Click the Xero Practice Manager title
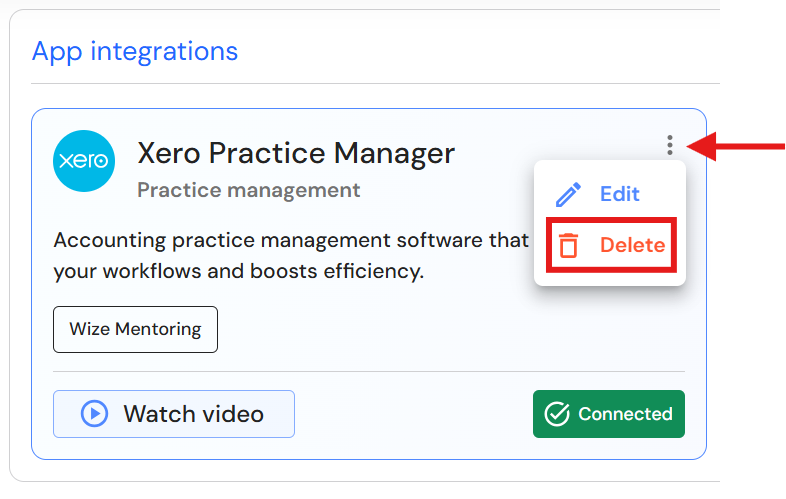 [296, 153]
